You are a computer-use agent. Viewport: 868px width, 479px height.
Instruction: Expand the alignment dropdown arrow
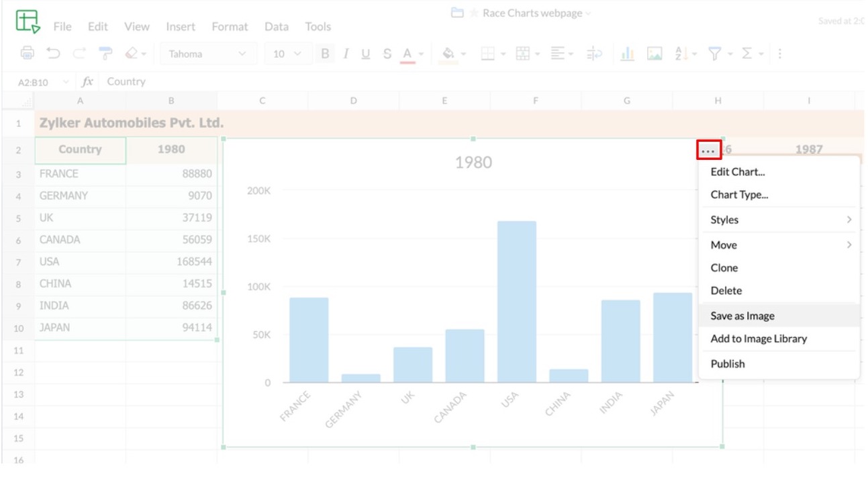click(x=571, y=54)
